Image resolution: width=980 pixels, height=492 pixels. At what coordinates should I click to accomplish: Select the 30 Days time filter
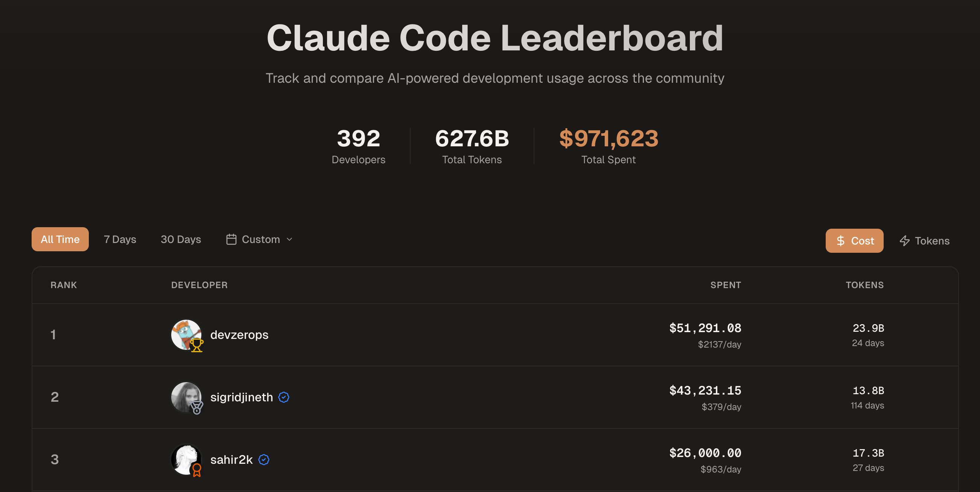tap(181, 239)
